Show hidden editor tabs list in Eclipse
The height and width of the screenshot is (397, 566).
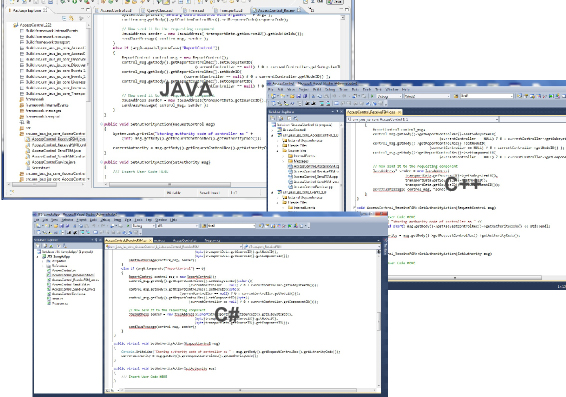311,10
